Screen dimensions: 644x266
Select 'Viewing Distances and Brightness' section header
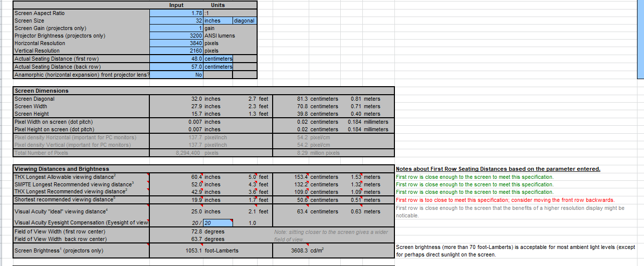click(62, 169)
